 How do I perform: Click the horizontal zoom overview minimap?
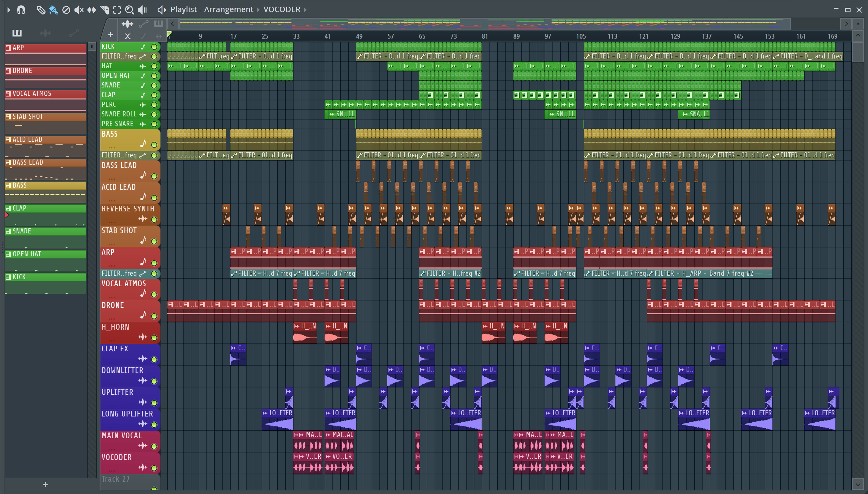pos(485,24)
